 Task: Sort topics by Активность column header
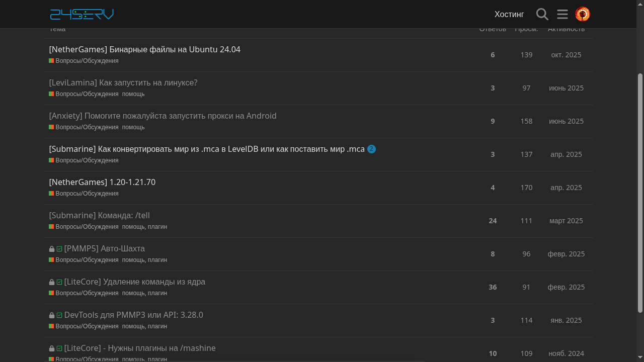[566, 30]
